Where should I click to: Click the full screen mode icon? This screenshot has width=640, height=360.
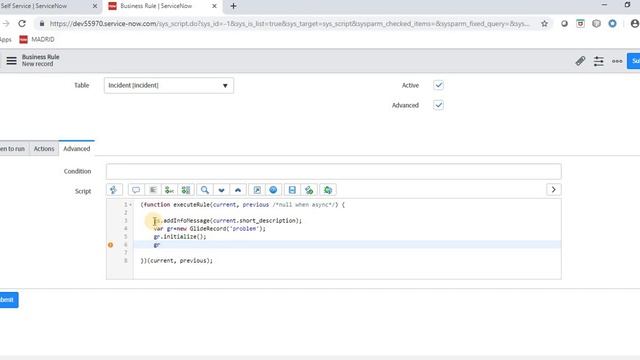[257, 190]
